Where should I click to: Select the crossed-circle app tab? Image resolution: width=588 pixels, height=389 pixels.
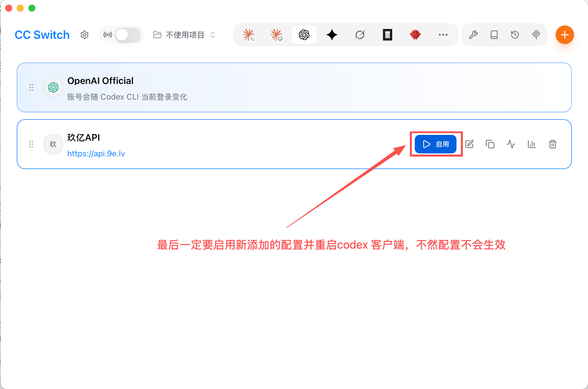point(360,35)
